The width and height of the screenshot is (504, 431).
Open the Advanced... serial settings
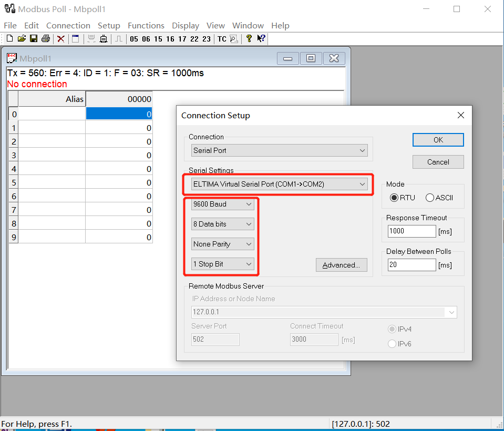342,265
